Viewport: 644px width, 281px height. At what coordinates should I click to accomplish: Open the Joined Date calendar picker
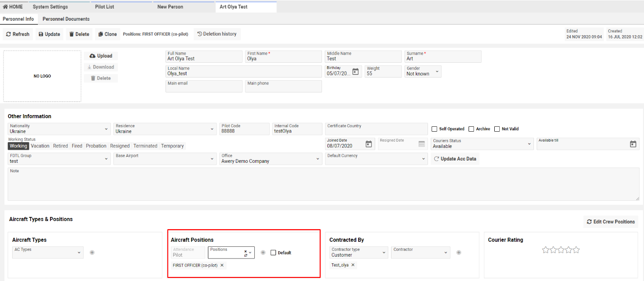[368, 144]
